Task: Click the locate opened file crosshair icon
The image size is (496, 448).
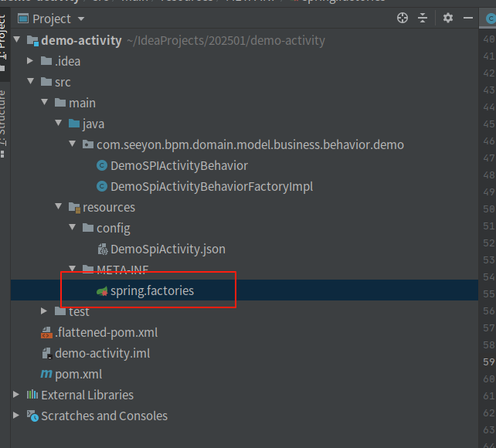Action: coord(402,19)
